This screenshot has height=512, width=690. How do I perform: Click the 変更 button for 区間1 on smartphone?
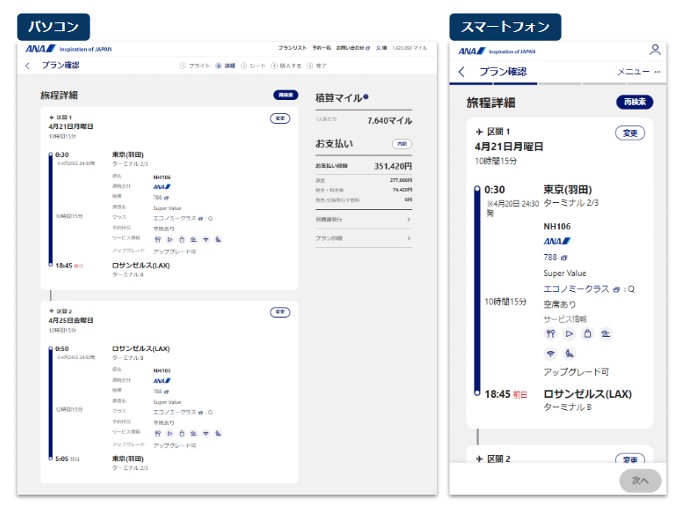(630, 133)
